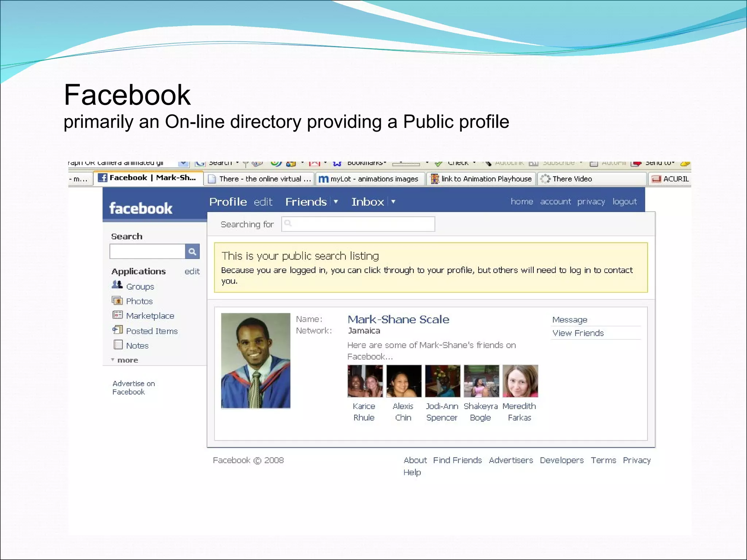Focus the sidebar Search text box
This screenshot has height=560, width=747.
point(147,252)
